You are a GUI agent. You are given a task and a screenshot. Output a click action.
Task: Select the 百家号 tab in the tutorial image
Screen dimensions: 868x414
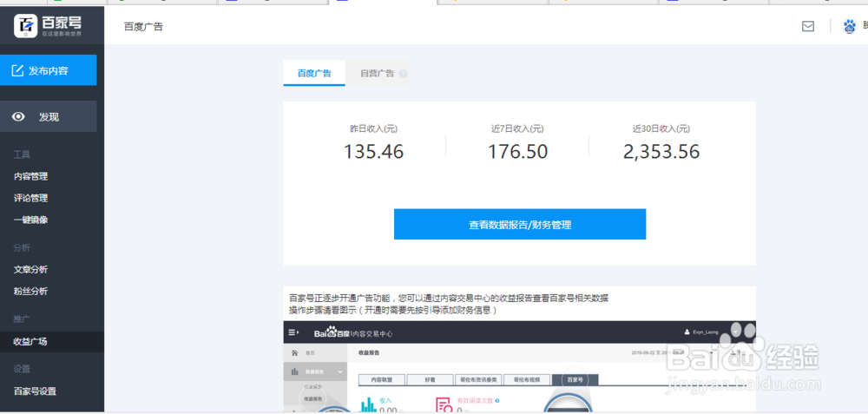pyautogui.click(x=575, y=379)
